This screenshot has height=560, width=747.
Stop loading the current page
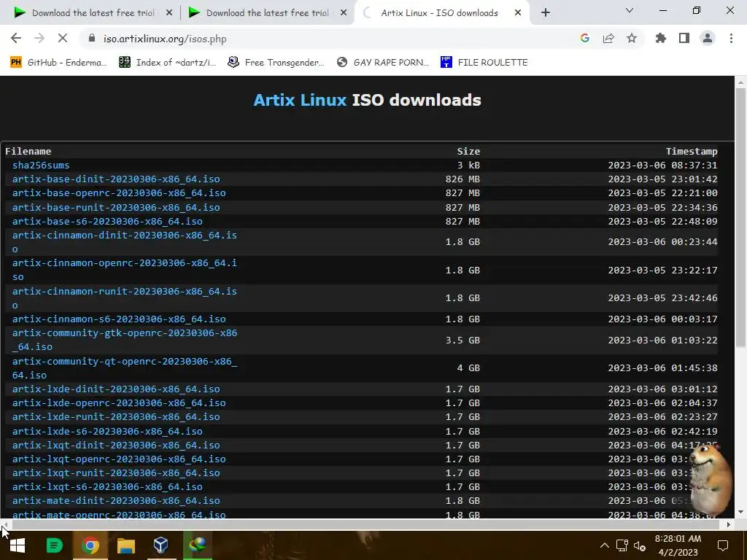pos(63,39)
